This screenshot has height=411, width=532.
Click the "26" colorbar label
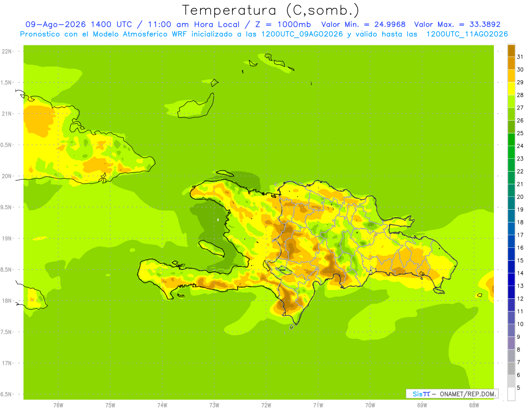point(520,121)
